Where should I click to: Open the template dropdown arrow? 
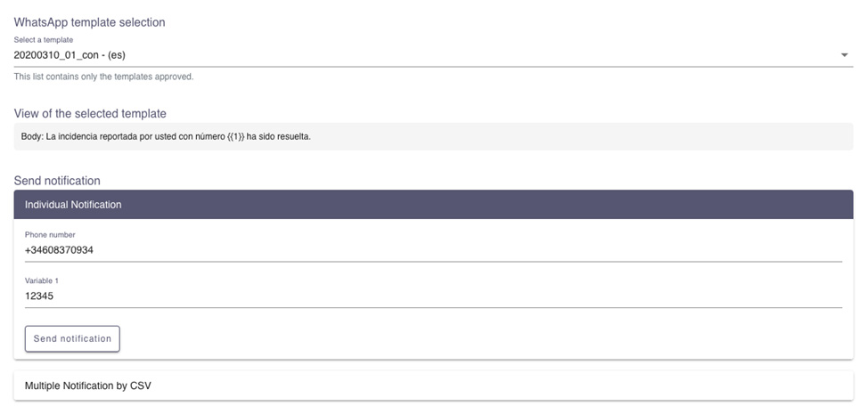coord(844,55)
